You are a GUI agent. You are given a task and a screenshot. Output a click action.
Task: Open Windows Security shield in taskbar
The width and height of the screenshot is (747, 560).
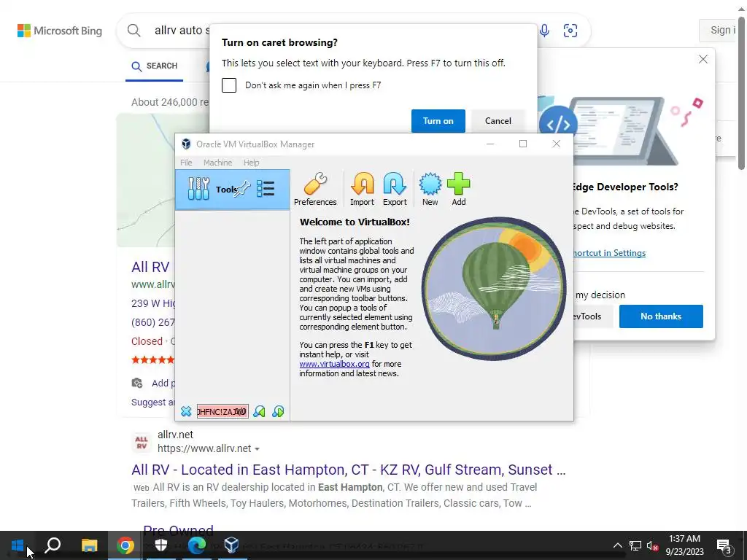[x=161, y=545]
